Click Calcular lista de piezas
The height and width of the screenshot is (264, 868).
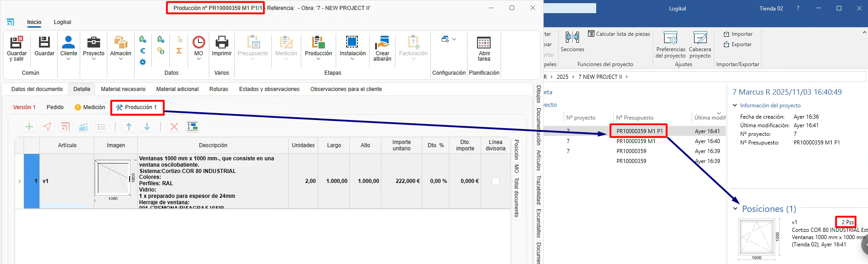click(x=619, y=34)
